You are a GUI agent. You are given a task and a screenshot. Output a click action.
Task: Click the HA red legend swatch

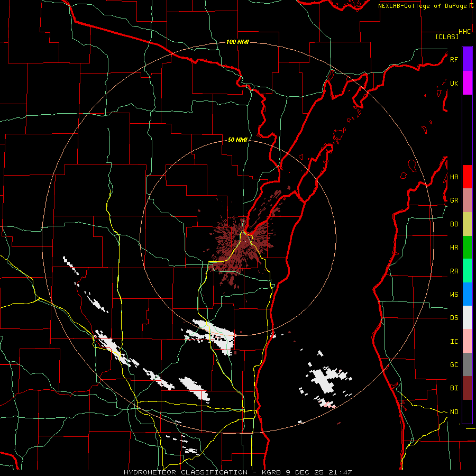tap(467, 177)
